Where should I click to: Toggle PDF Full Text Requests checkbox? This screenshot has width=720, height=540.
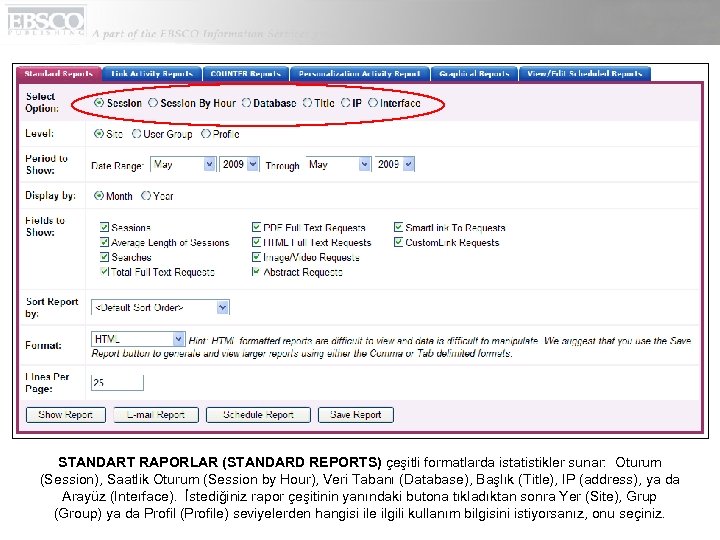click(x=256, y=227)
